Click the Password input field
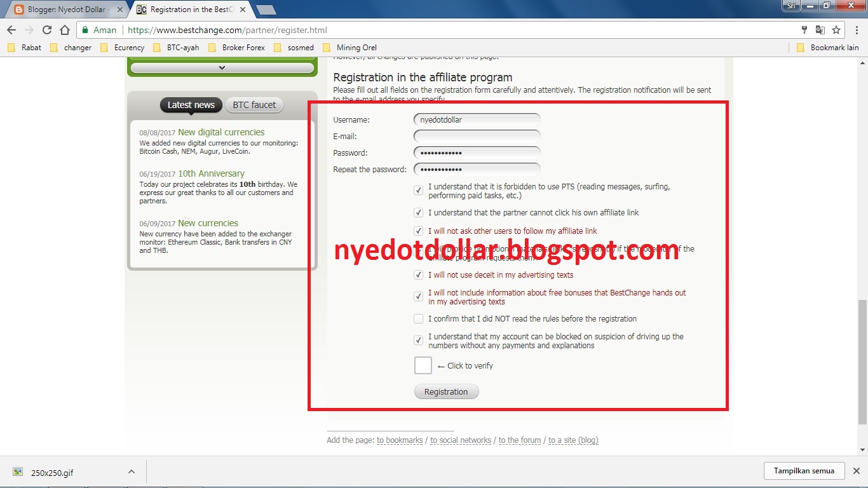 [477, 152]
